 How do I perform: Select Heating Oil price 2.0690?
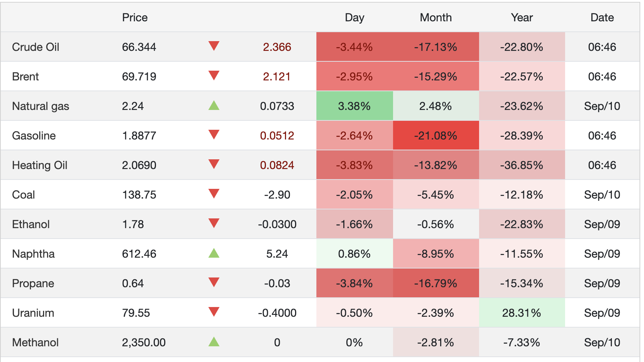pyautogui.click(x=139, y=165)
